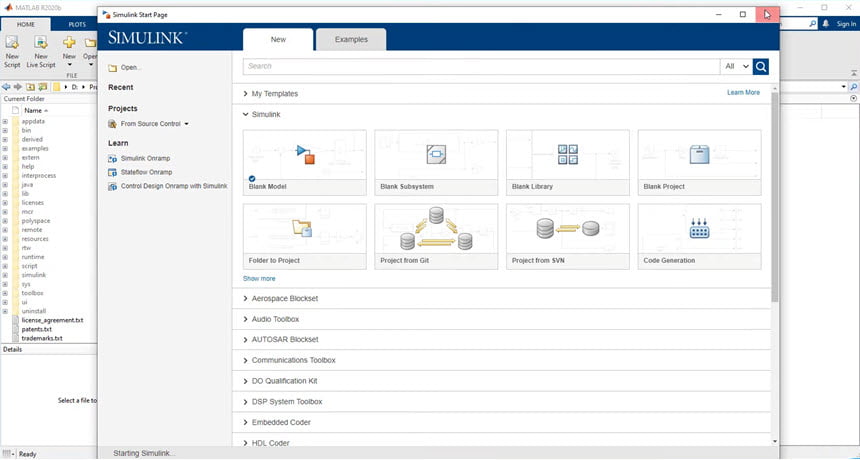Click into the Search templates field
The height and width of the screenshot is (460, 860).
click(x=482, y=66)
